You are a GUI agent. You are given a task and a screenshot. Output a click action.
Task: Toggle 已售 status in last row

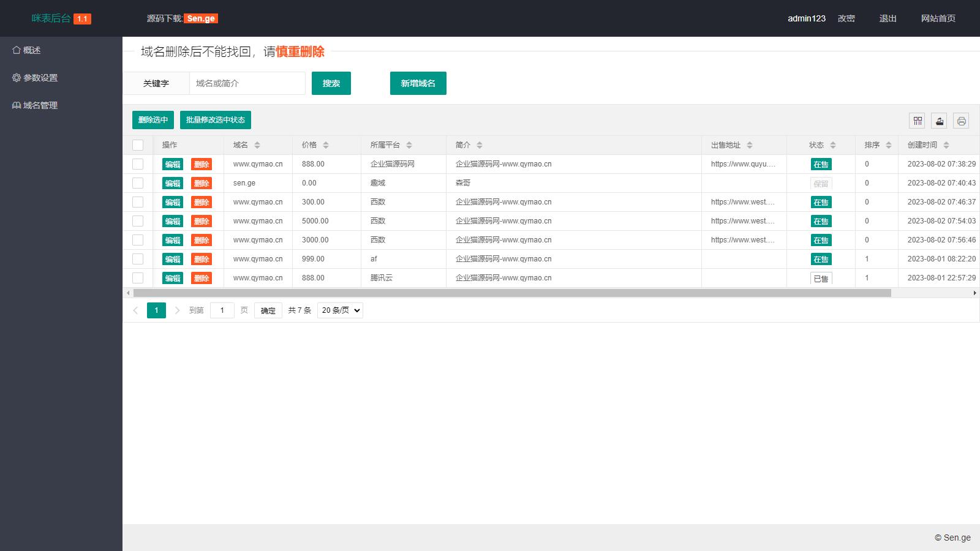click(x=821, y=279)
